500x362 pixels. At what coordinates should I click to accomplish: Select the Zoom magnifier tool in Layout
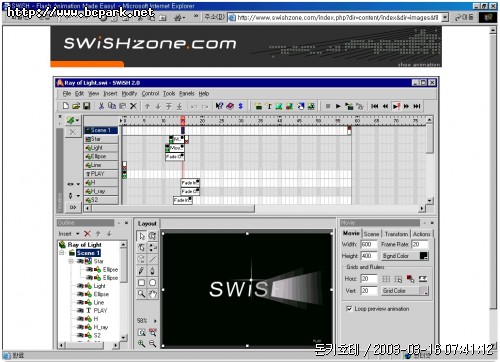141,294
